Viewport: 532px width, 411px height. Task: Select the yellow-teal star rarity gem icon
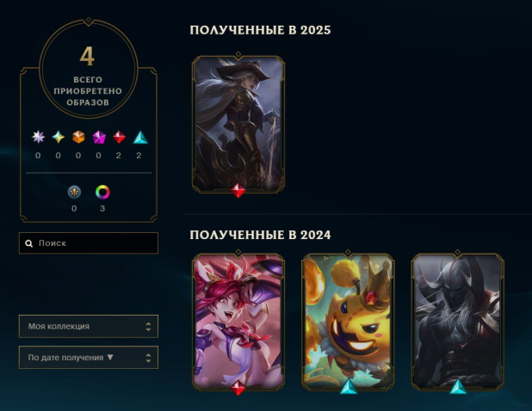59,138
